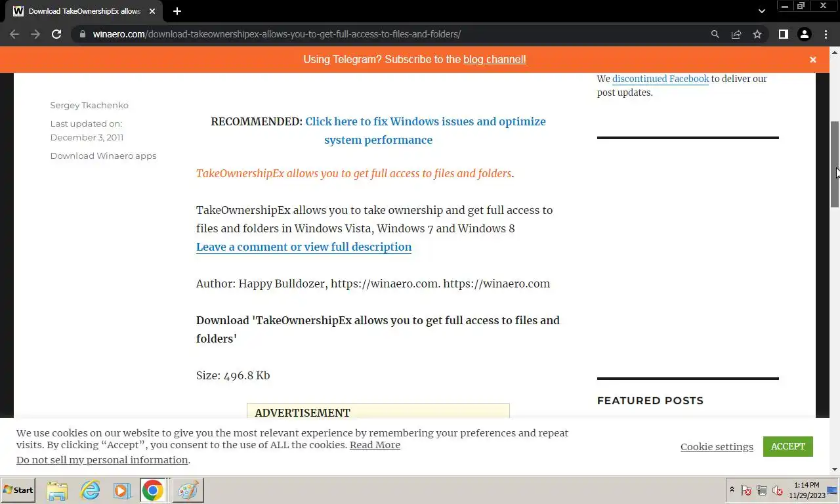Select the Download TakeOwnershipEx tab

(x=85, y=11)
